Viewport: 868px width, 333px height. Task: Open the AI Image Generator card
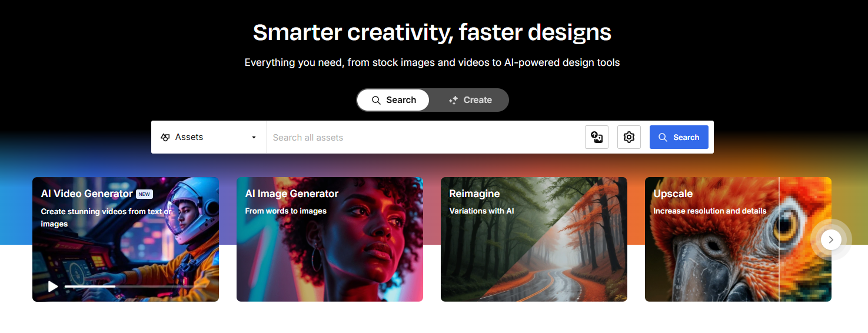click(x=330, y=239)
